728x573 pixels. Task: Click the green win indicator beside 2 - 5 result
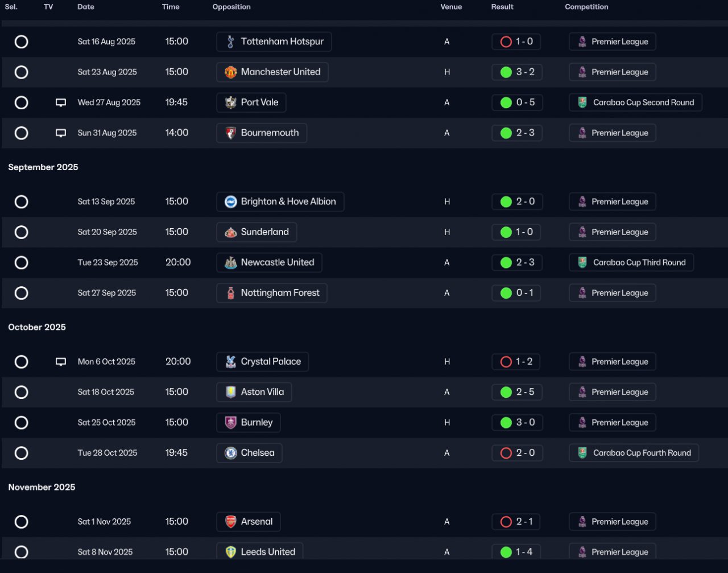(506, 392)
